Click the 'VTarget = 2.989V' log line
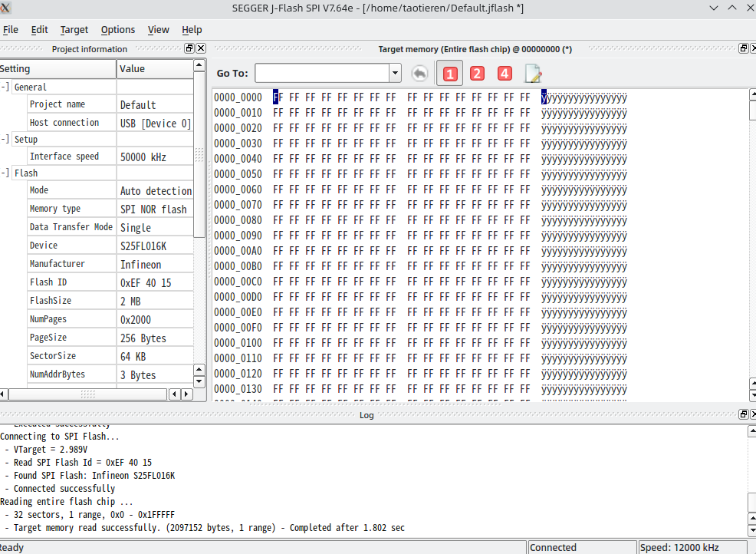 tap(50, 450)
